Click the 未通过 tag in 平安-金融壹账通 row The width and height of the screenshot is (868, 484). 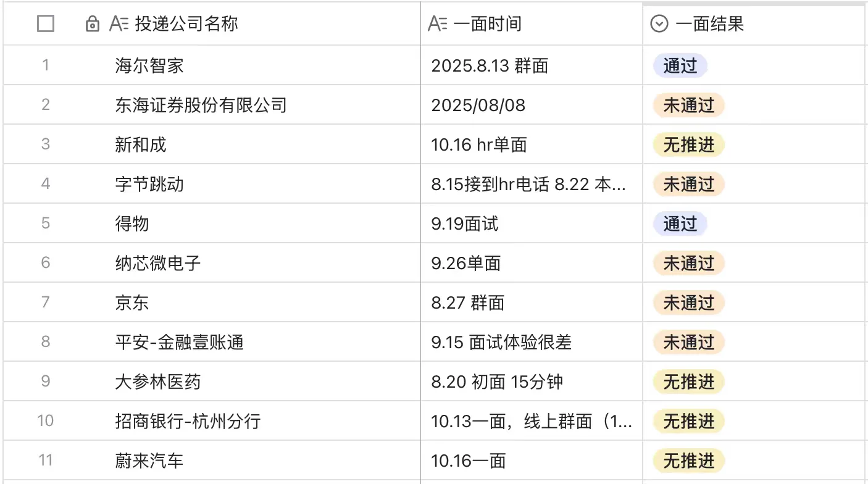tap(688, 342)
